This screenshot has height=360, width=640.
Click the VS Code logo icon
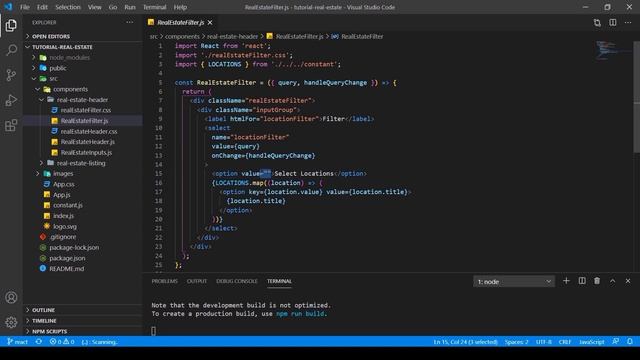tap(8, 7)
